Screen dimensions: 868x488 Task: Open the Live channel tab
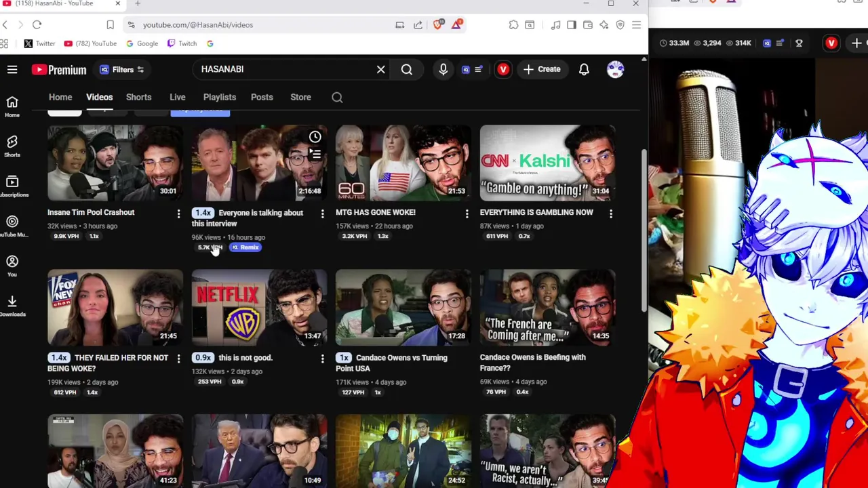[x=177, y=97]
